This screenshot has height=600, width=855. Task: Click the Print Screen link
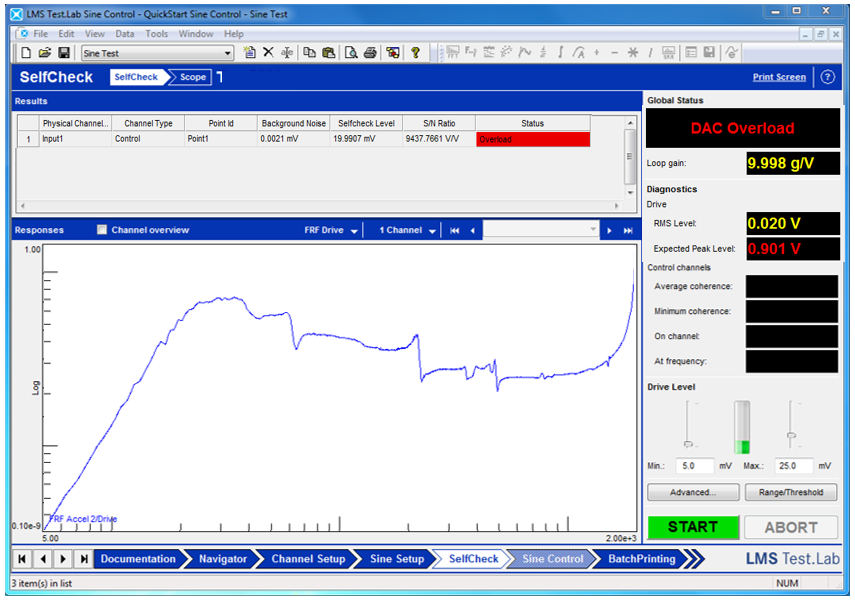click(778, 77)
